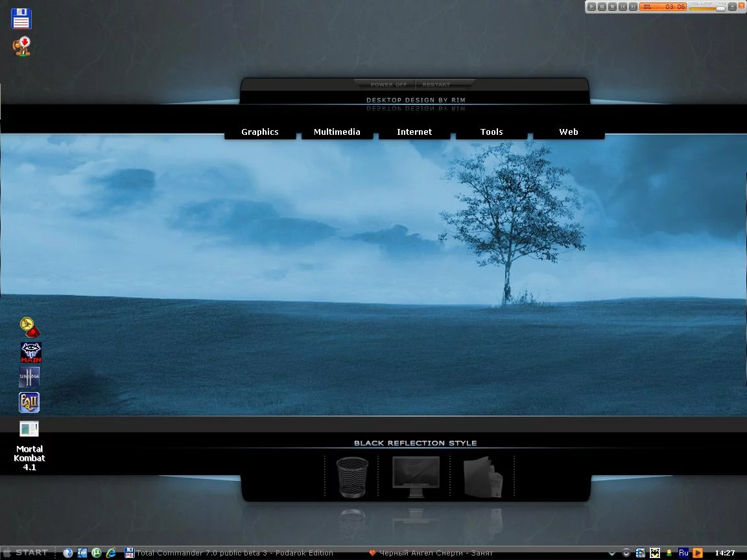747x560 pixels.
Task: Launch the blue globe browser quick-launch icon
Action: 67,553
